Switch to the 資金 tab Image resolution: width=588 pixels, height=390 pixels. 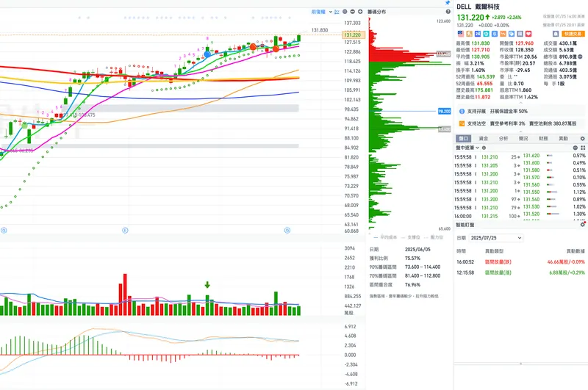[x=484, y=138]
